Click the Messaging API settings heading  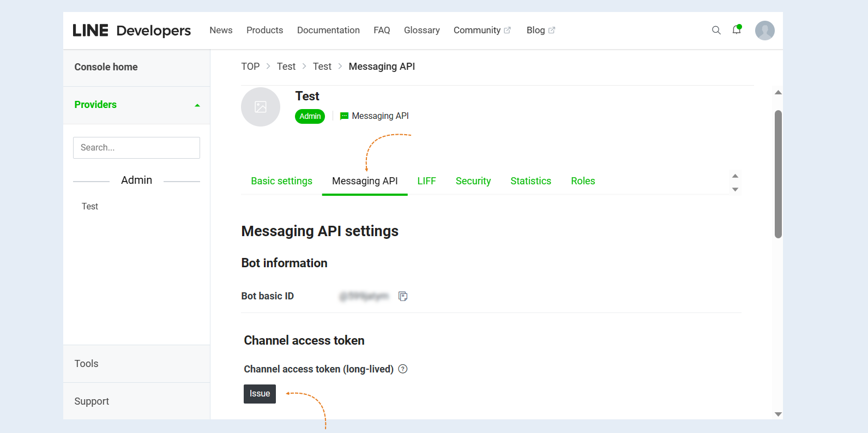[320, 231]
